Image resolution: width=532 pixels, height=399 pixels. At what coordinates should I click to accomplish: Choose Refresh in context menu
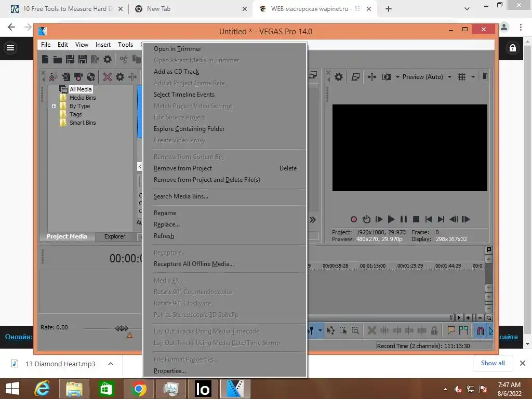click(x=224, y=236)
